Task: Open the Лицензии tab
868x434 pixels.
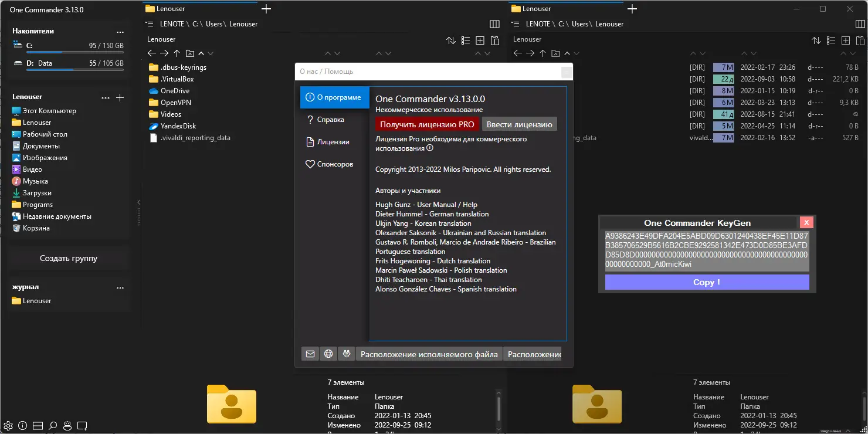Action: 334,141
